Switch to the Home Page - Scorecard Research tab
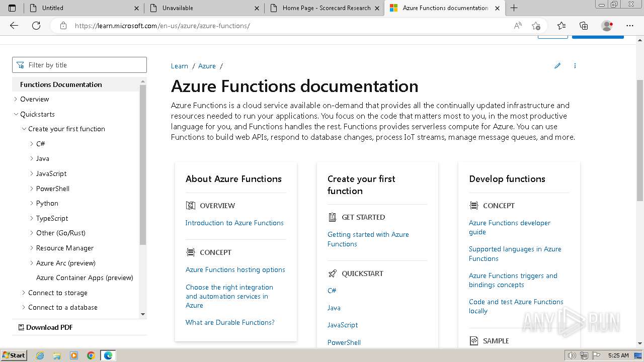Viewport: 644px width, 362px height. [x=326, y=8]
